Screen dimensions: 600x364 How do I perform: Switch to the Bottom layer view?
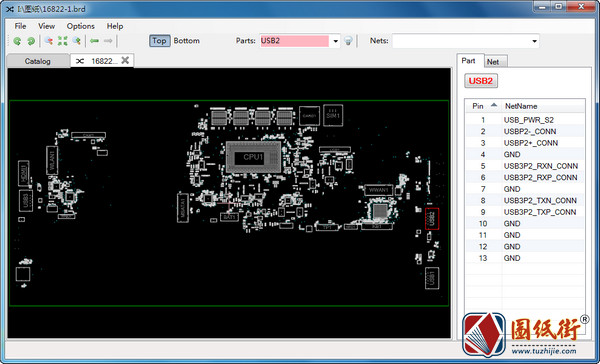pyautogui.click(x=186, y=41)
